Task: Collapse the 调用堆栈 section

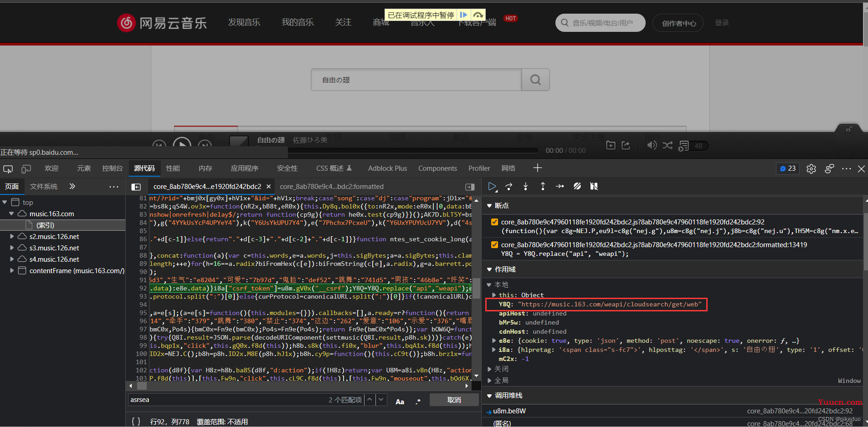Action: point(489,396)
